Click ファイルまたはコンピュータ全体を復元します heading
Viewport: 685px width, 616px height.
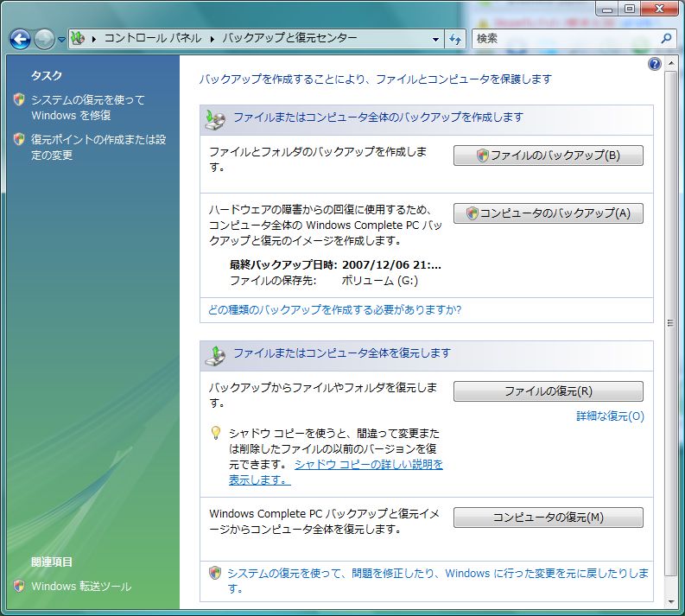(342, 353)
